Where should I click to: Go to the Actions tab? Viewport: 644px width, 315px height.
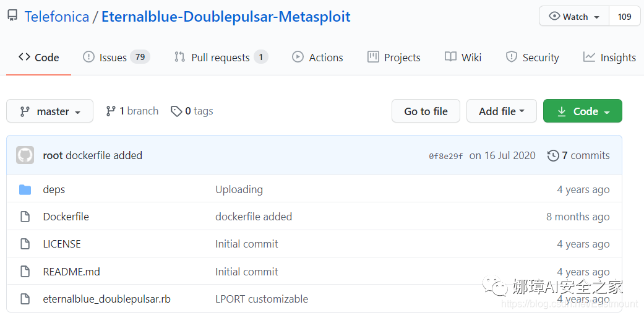(317, 58)
